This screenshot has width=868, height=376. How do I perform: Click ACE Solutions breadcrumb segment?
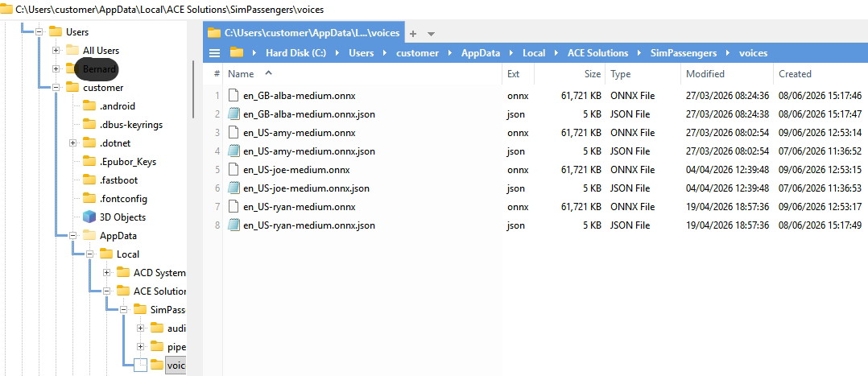tap(597, 53)
